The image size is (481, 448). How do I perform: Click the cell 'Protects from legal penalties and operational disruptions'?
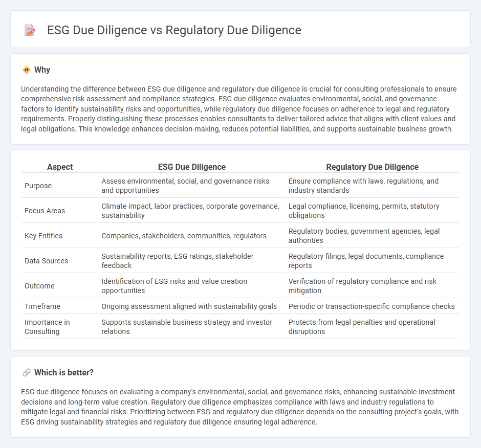(372, 327)
